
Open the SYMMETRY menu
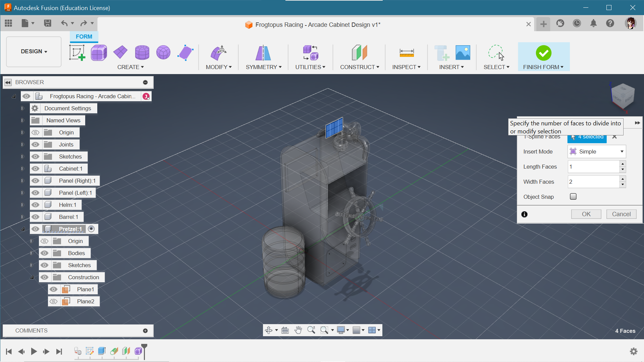[264, 67]
